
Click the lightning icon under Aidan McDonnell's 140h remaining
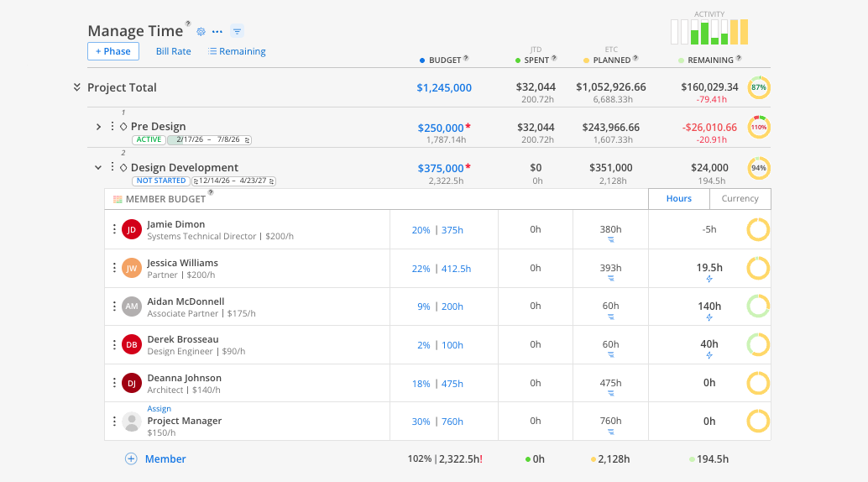click(x=709, y=317)
